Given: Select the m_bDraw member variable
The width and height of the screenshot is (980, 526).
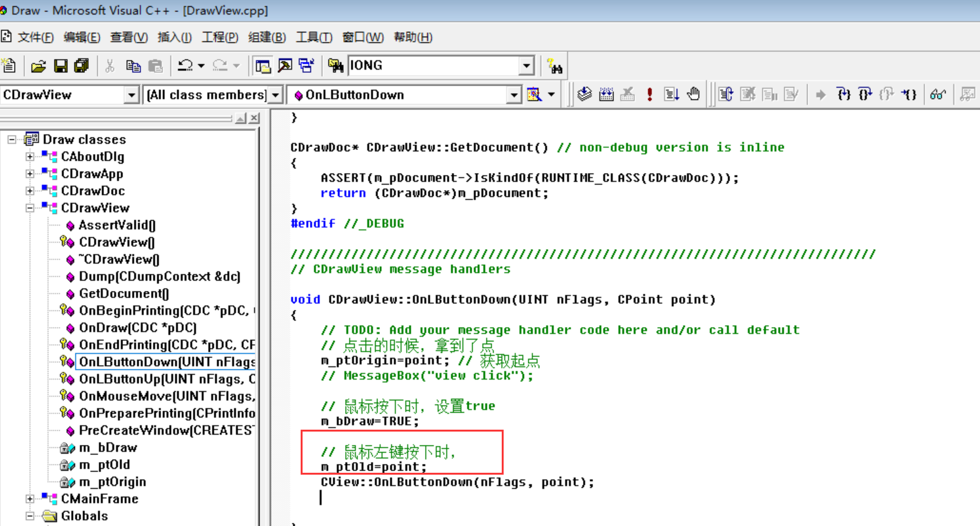Looking at the screenshot, I should pos(108,447).
